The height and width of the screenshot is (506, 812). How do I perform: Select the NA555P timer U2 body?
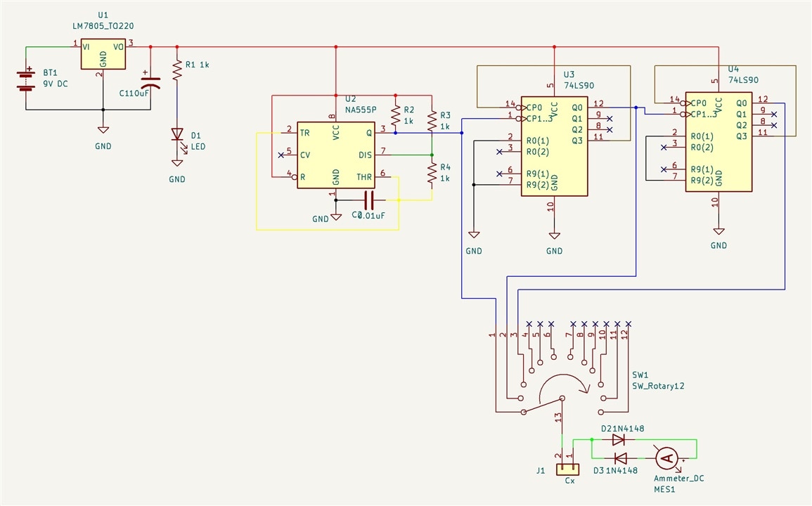335,155
